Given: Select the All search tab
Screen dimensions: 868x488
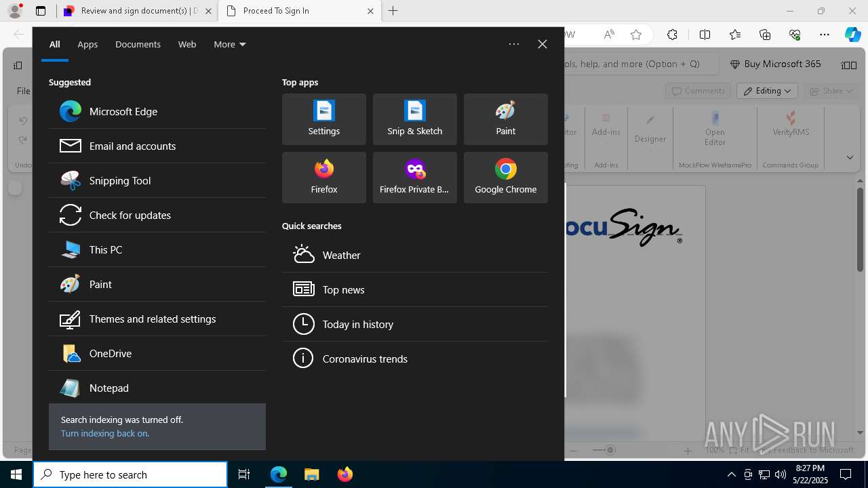Looking at the screenshot, I should pyautogui.click(x=55, y=44).
